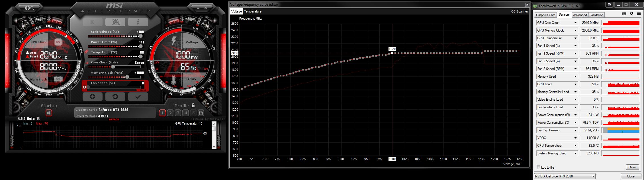Image resolution: width=644 pixels, height=180 pixels.
Task: Click the 2040.0 MHz core clock value
Action: (590, 23)
